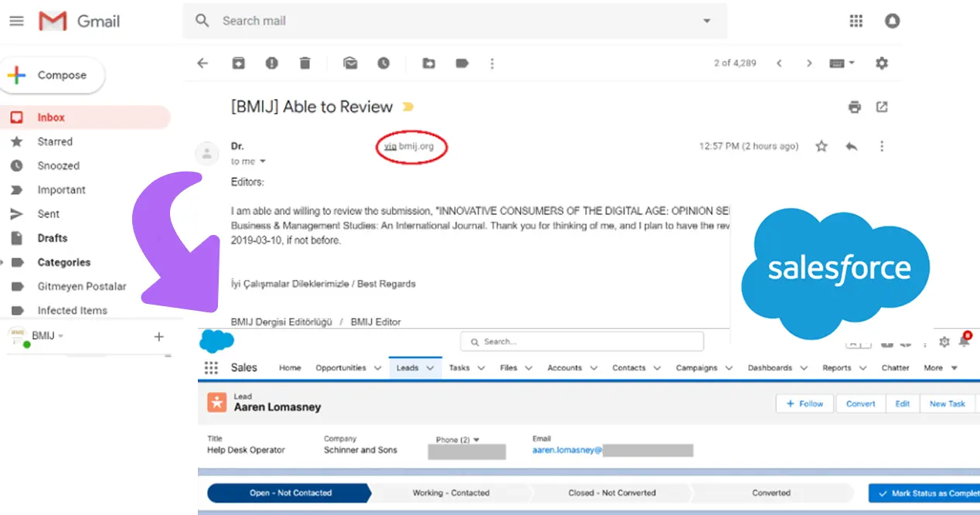Snooze this email with the clock icon
This screenshot has width=980, height=515.
point(383,63)
